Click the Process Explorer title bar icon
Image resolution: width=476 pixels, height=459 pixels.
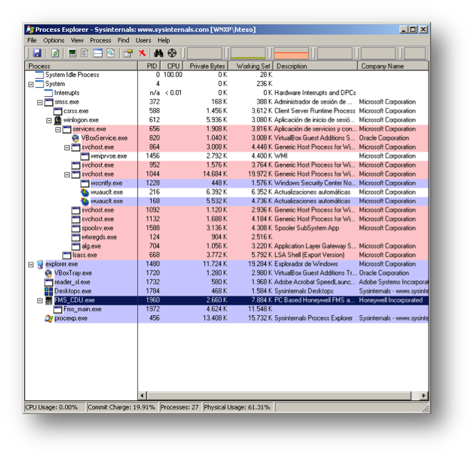coord(30,30)
